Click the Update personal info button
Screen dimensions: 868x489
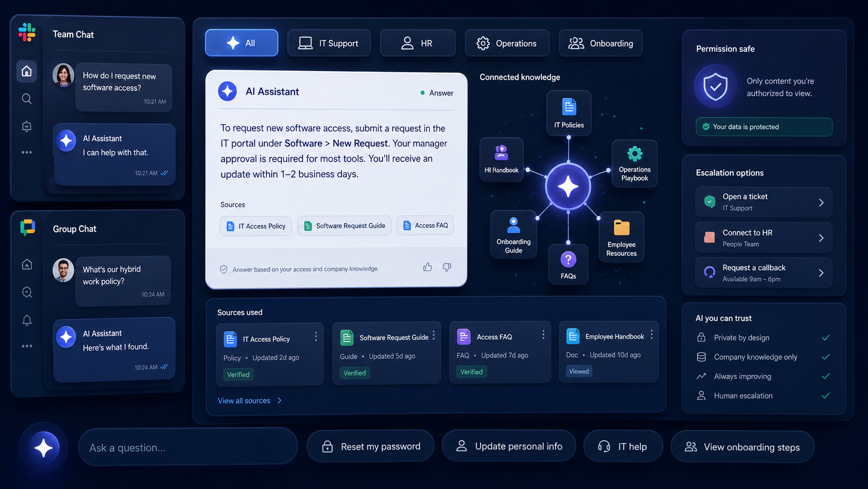tap(509, 446)
